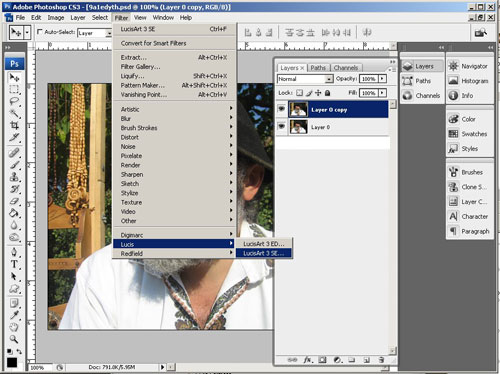Hide Layer 0 visibility eye
The width and height of the screenshot is (500, 374).
point(282,126)
